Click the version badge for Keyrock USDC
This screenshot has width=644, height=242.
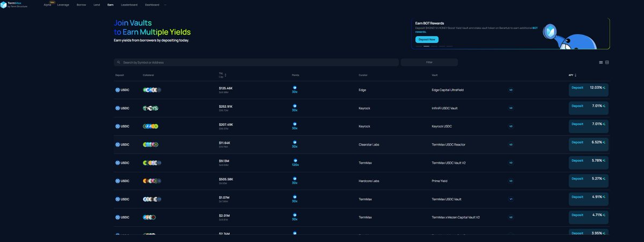(x=511, y=126)
